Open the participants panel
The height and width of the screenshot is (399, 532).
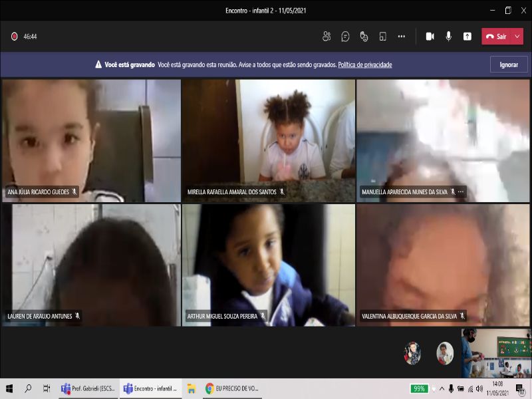[327, 37]
